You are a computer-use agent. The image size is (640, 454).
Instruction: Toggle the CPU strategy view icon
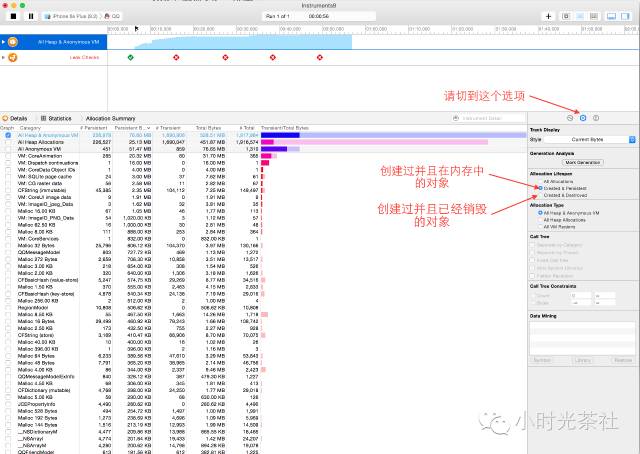click(566, 16)
